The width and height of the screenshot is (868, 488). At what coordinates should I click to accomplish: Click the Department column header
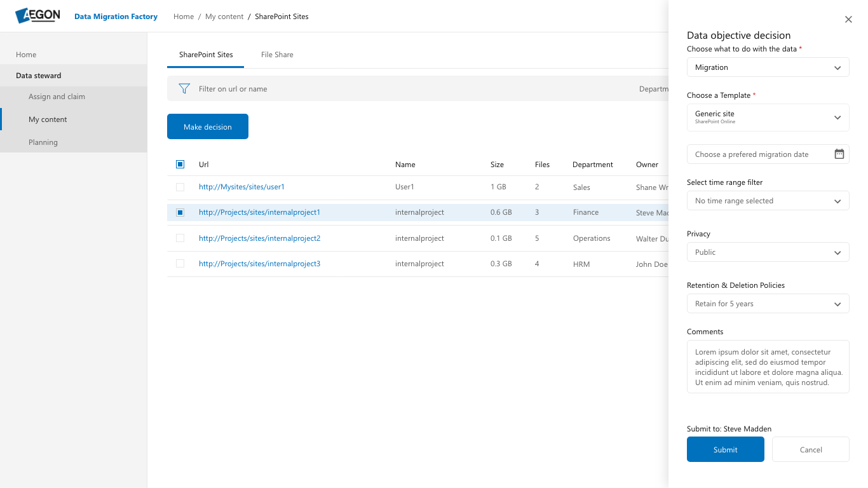pyautogui.click(x=592, y=165)
